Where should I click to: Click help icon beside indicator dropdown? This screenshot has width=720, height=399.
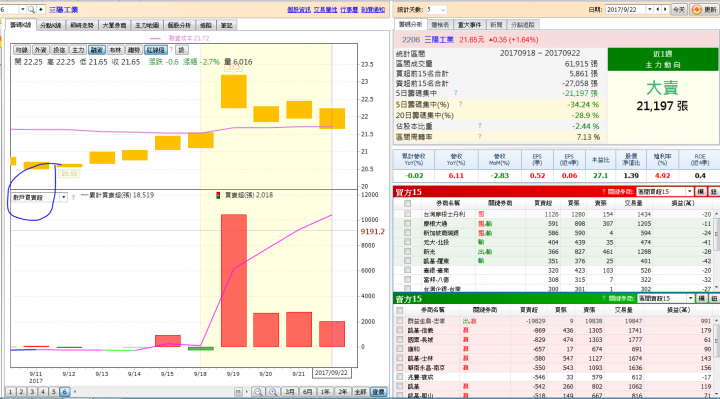click(73, 197)
